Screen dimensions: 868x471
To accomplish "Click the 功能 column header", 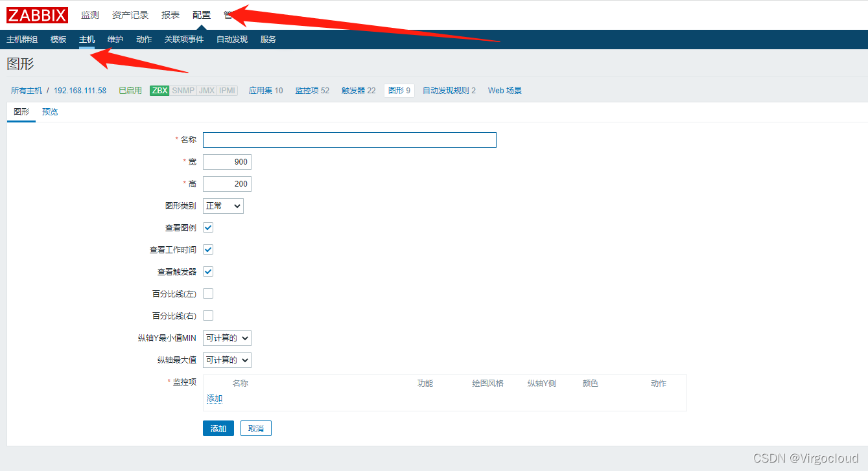I will (x=425, y=384).
